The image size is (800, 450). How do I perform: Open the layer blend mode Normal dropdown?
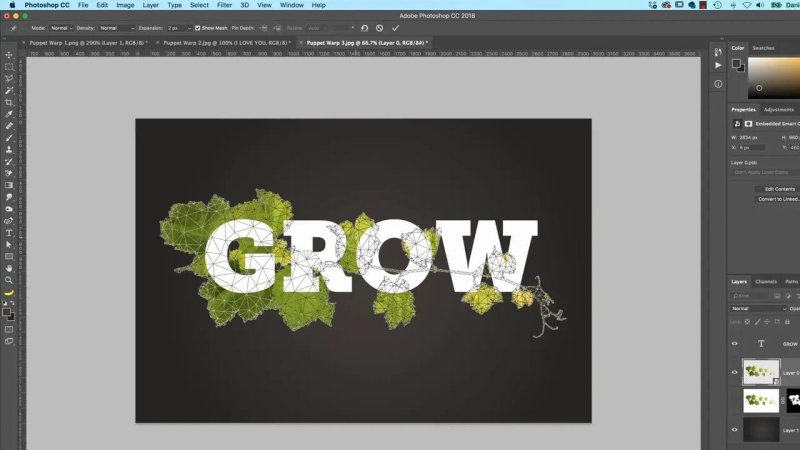click(x=758, y=309)
